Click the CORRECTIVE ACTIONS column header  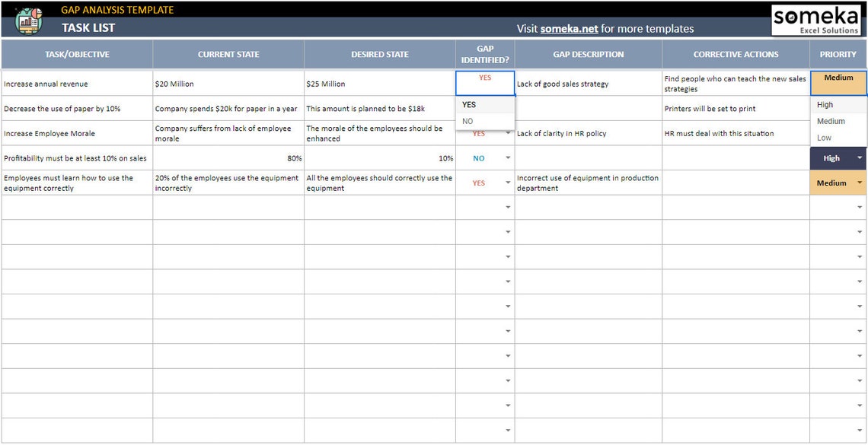tap(736, 54)
